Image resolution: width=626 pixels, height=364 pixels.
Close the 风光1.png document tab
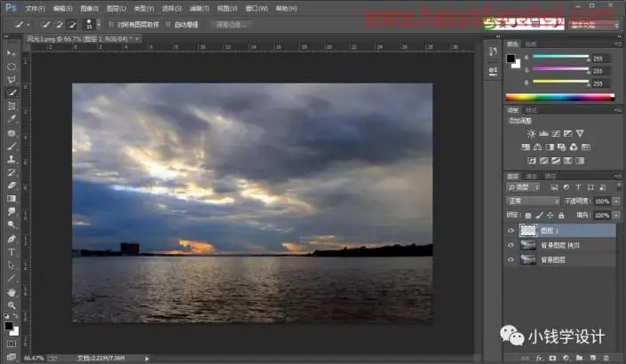(137, 39)
